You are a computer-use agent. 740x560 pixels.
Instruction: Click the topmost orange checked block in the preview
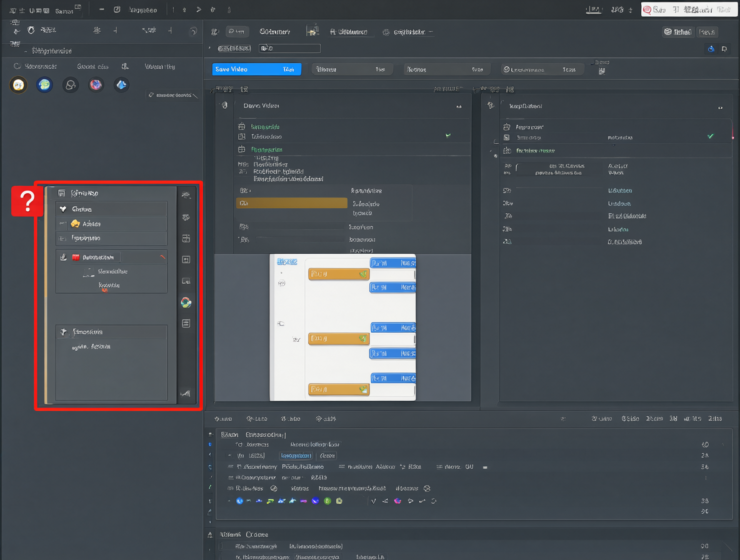click(339, 274)
